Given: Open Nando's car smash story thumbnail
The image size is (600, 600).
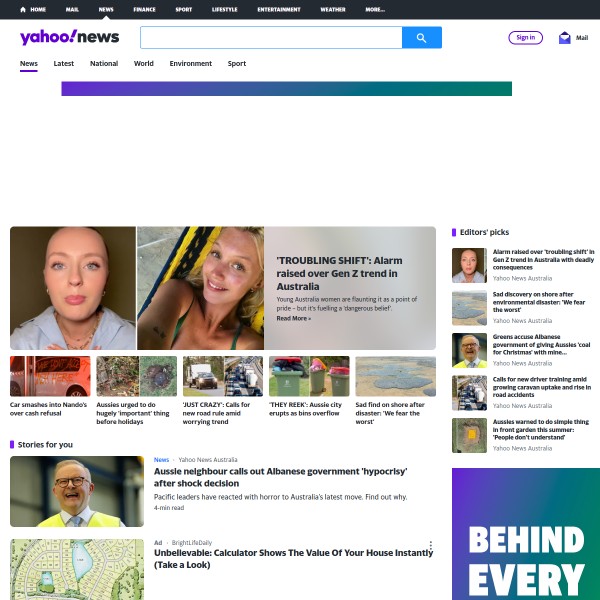Looking at the screenshot, I should 50,376.
